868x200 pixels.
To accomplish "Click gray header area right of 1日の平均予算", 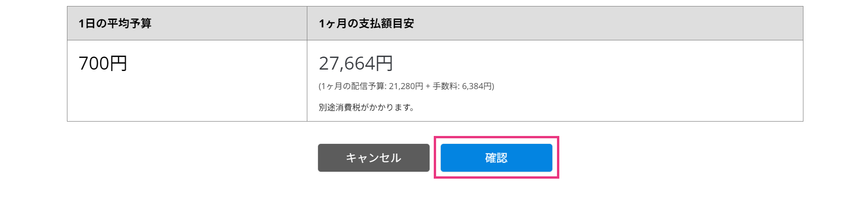I will 228,23.
